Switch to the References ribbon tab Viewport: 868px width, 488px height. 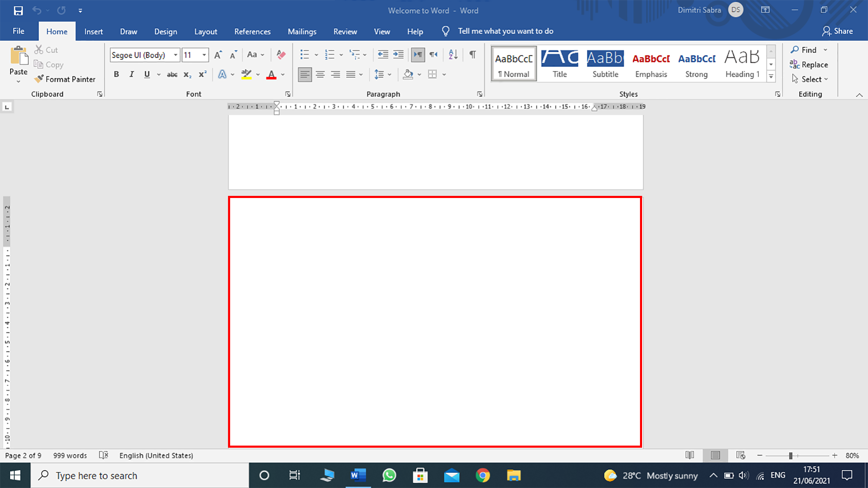point(252,31)
